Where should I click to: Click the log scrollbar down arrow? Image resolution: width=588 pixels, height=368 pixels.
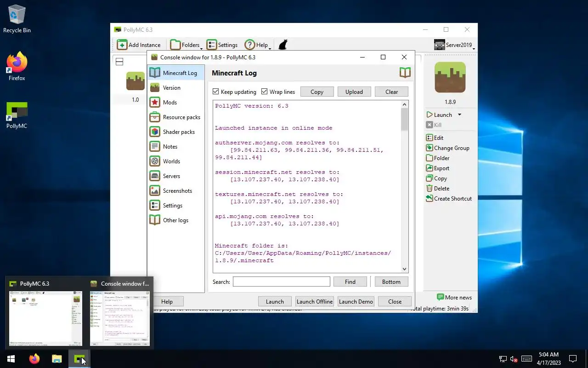click(404, 269)
